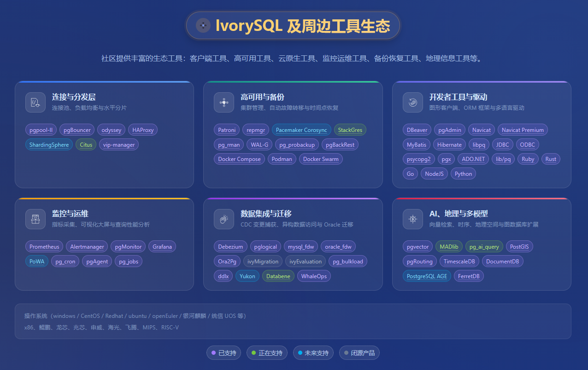Click the pgvector tag
This screenshot has height=370, width=588.
tap(418, 247)
